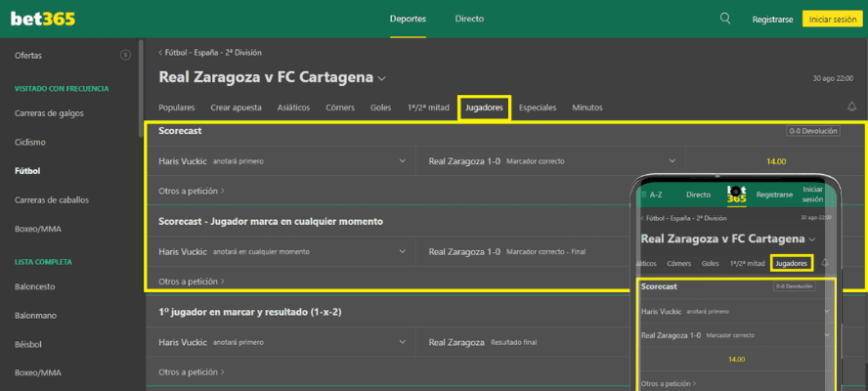The height and width of the screenshot is (391, 868).
Task: Expand the desktop Real Zaragoza v FC Cartagena match dropdown
Action: click(382, 78)
